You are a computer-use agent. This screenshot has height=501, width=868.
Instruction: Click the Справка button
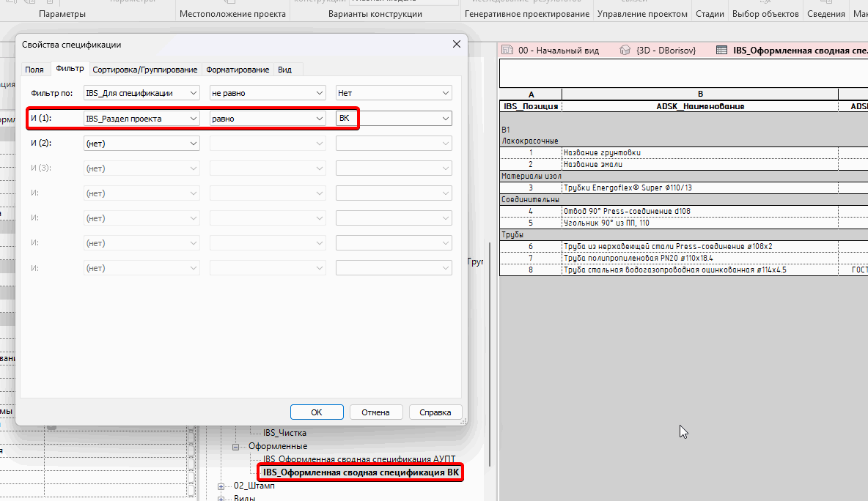(435, 412)
